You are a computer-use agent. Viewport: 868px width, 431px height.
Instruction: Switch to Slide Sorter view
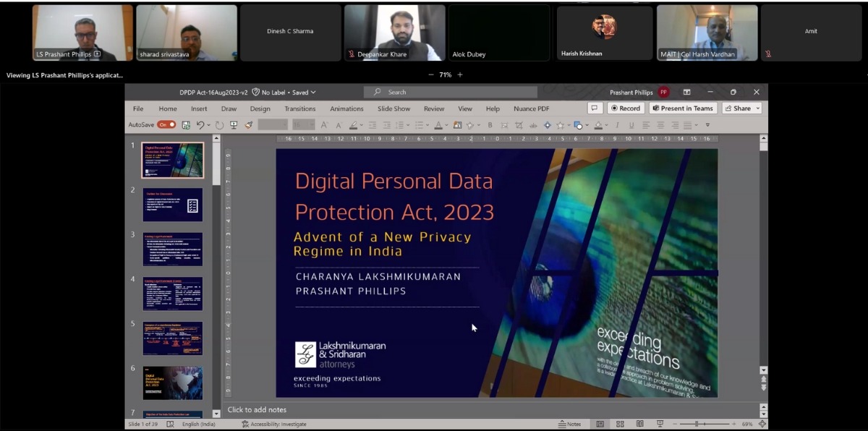click(620, 424)
